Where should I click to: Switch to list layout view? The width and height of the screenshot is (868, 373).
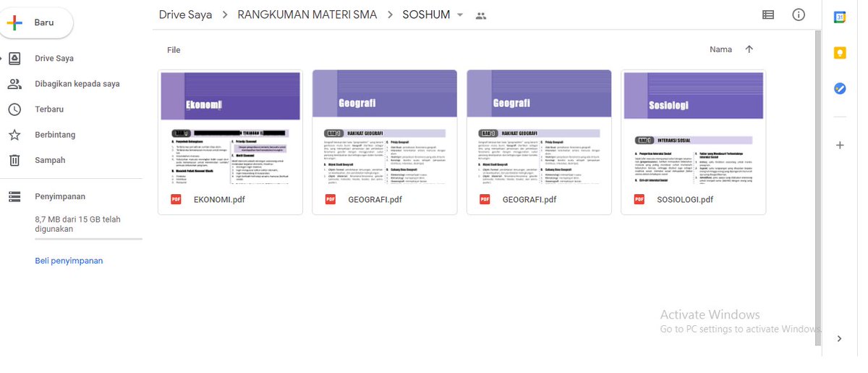(x=768, y=14)
